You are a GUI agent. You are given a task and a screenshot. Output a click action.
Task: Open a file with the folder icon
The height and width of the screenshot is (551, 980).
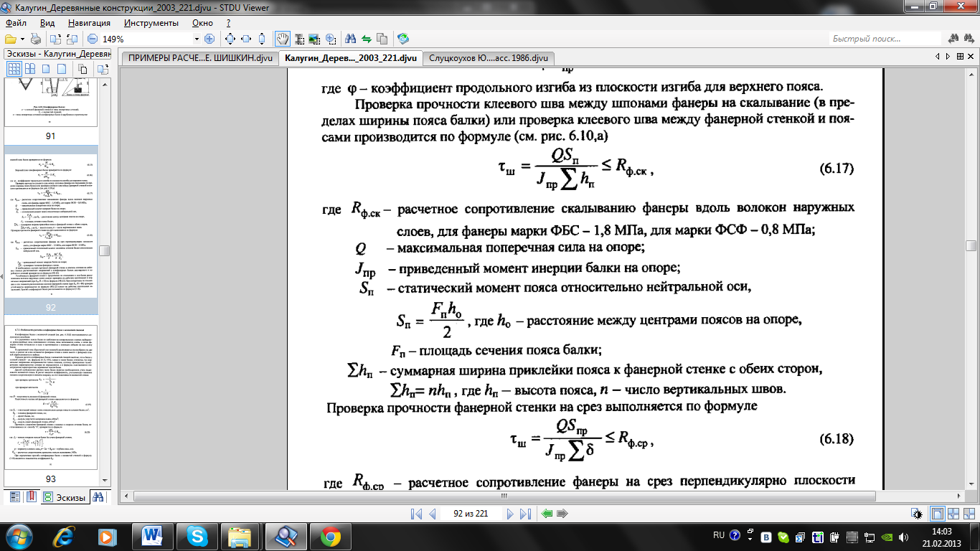pos(9,39)
